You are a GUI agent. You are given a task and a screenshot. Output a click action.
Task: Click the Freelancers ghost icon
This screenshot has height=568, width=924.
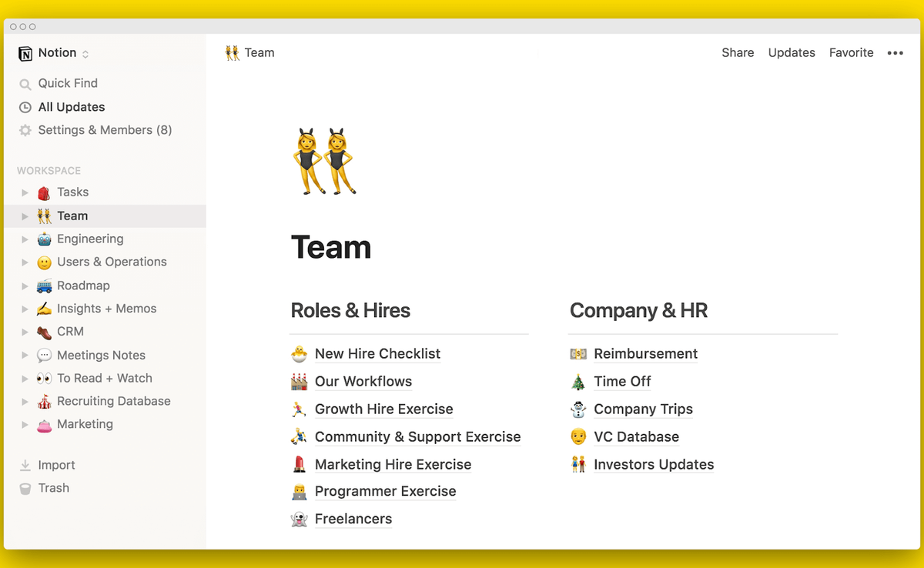[299, 520]
